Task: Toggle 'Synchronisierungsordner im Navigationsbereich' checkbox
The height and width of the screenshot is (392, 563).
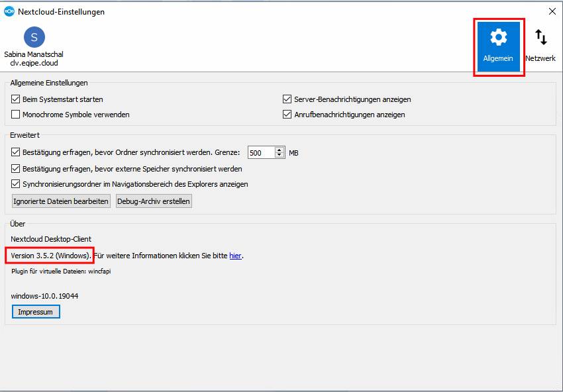Action: 17,184
